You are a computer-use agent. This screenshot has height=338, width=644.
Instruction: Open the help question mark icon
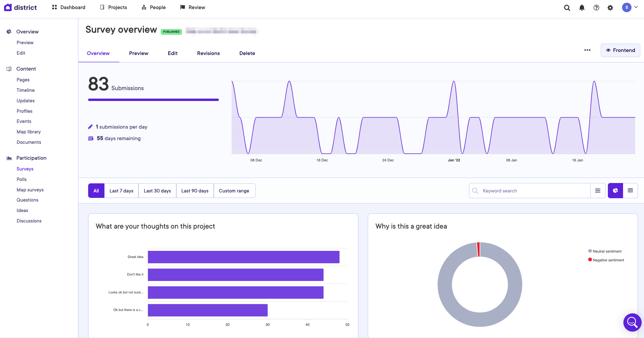click(596, 8)
